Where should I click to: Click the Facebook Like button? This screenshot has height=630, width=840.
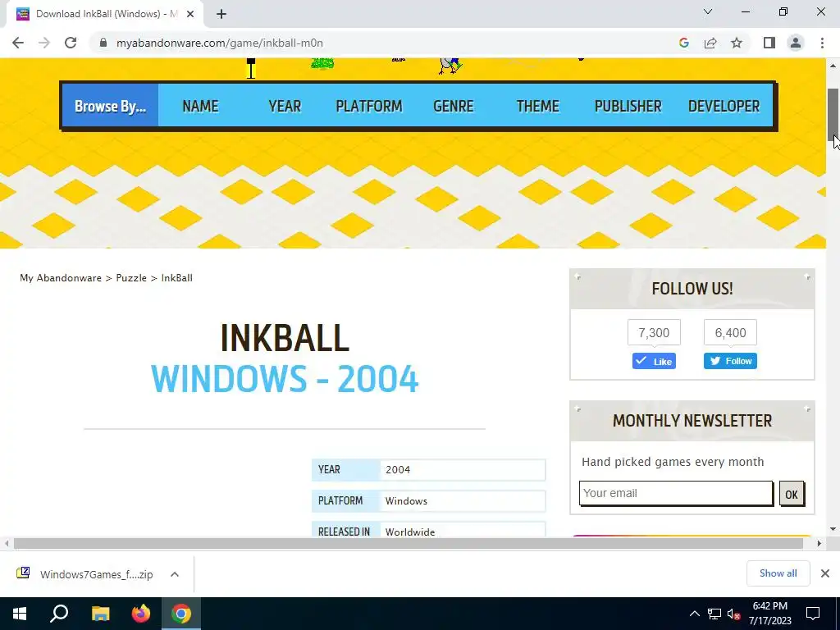(x=654, y=361)
